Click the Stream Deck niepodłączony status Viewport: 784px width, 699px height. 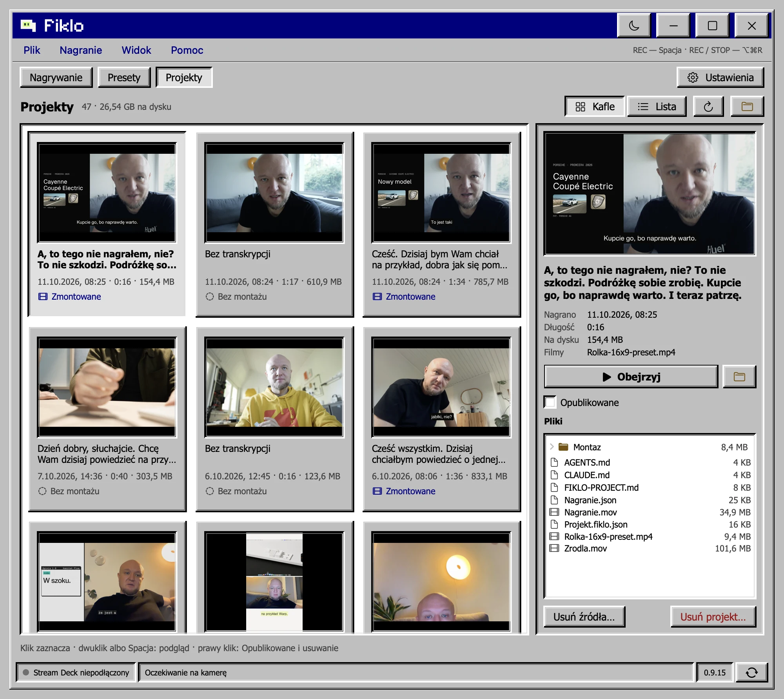point(76,673)
